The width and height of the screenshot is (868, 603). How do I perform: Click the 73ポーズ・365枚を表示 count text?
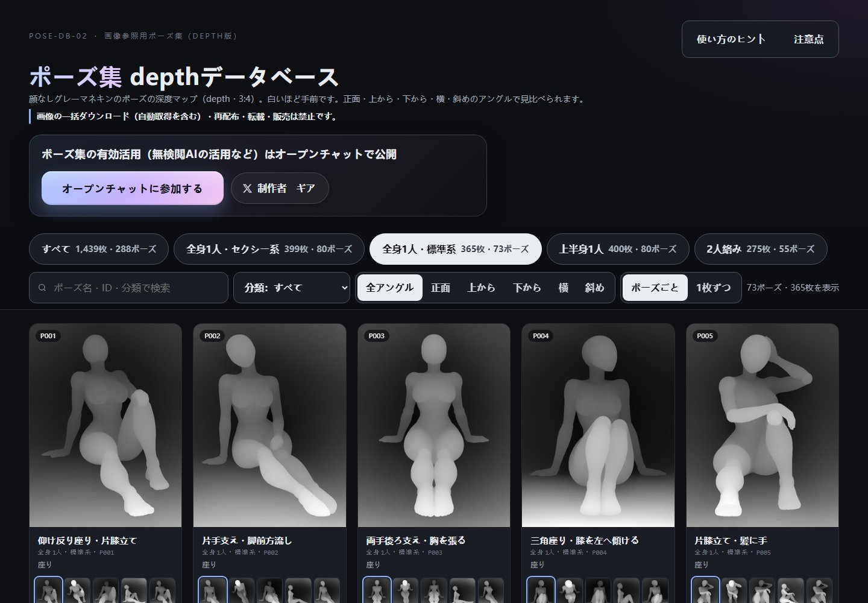pyautogui.click(x=793, y=288)
